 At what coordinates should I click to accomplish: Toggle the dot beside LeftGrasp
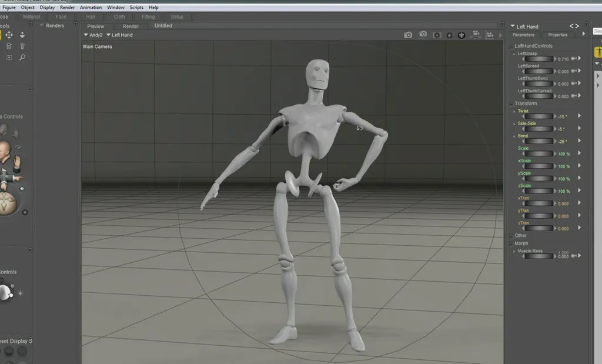(x=514, y=54)
